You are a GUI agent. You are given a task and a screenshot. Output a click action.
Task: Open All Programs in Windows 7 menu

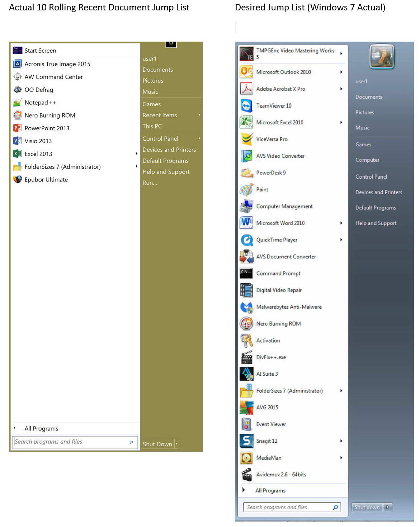tap(270, 490)
